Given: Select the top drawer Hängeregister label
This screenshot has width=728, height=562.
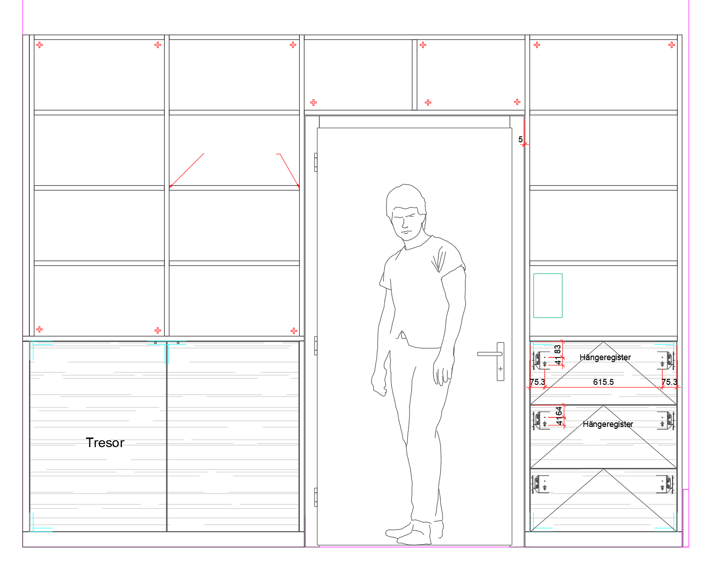Looking at the screenshot, I should [x=605, y=357].
